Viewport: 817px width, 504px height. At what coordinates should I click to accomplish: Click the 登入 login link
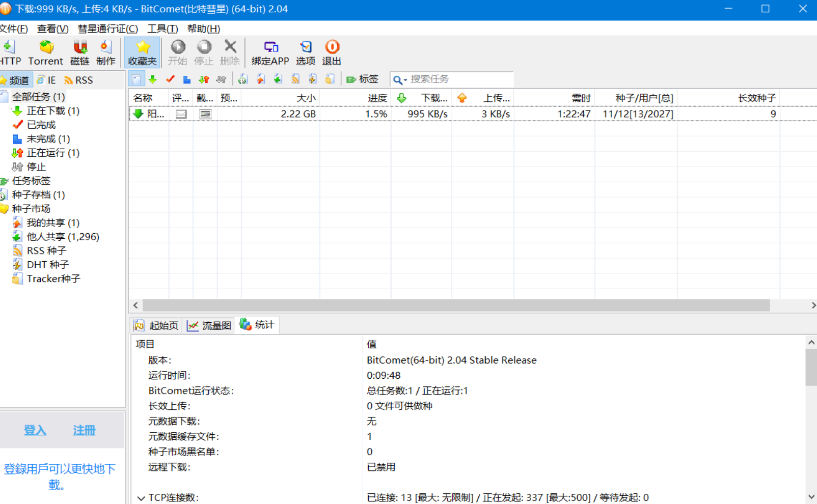click(35, 430)
